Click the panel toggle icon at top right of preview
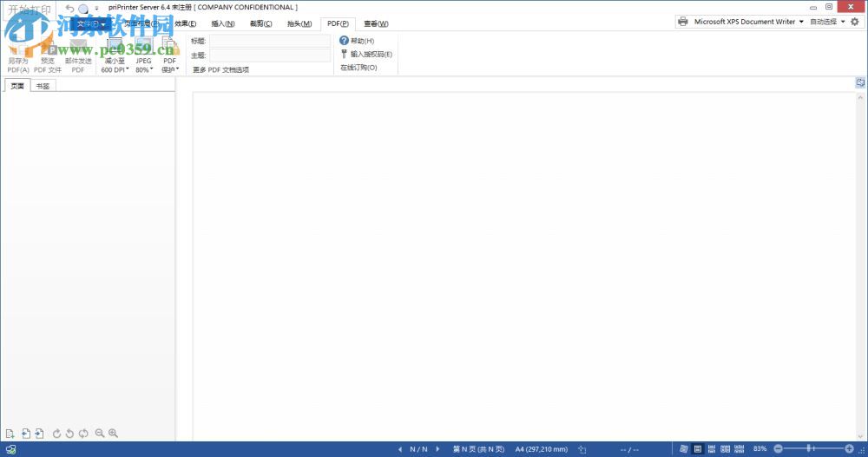This screenshot has height=457, width=868. click(x=860, y=82)
